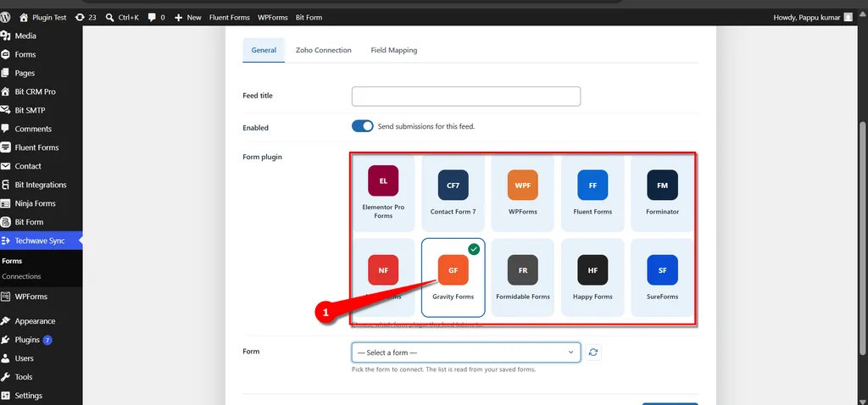Open the sidebar Bit Form menu
Image resolution: width=868 pixels, height=405 pixels.
coord(41,222)
